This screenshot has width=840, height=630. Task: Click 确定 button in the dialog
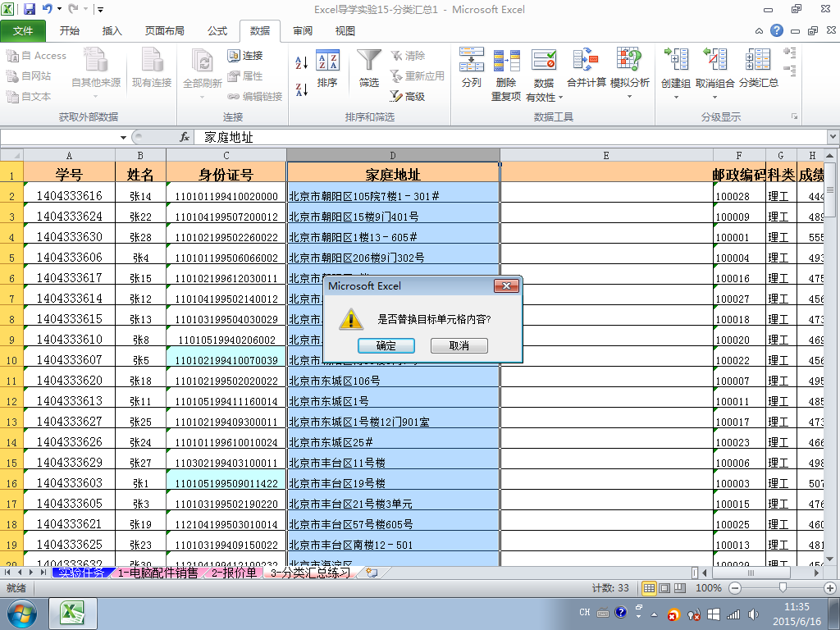tap(386, 345)
